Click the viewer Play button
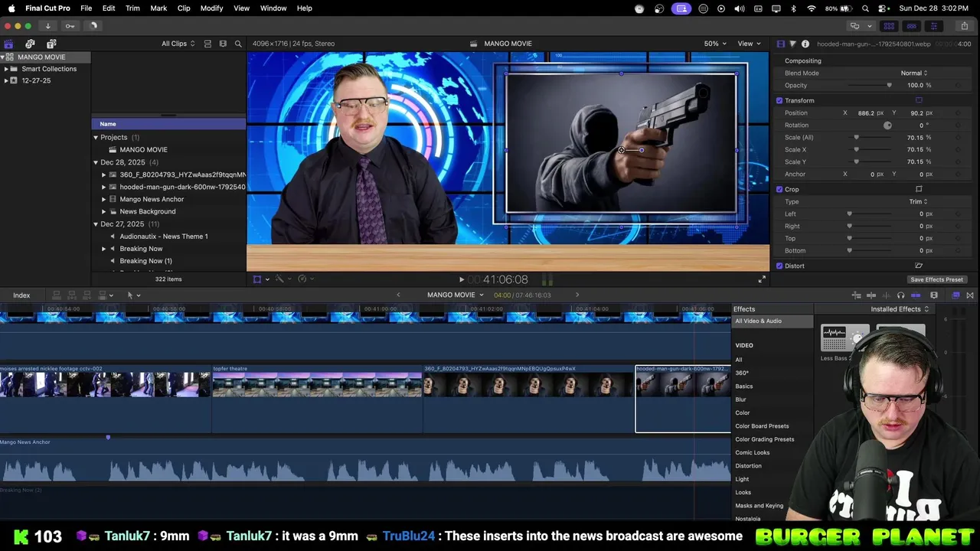The image size is (980, 551). [x=461, y=280]
